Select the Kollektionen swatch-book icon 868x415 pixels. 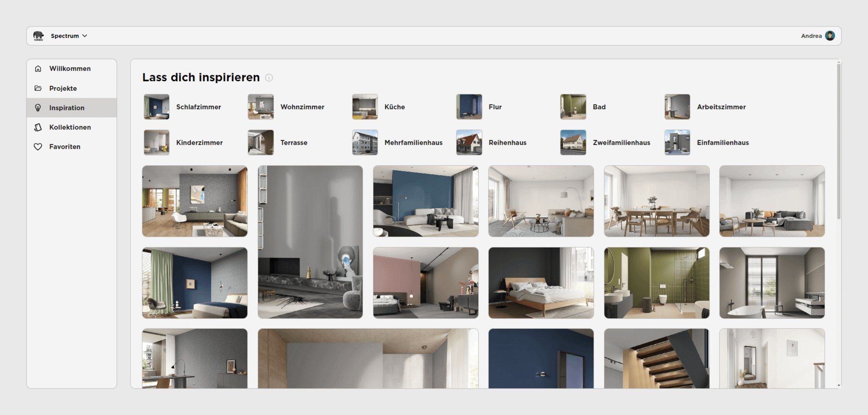39,127
